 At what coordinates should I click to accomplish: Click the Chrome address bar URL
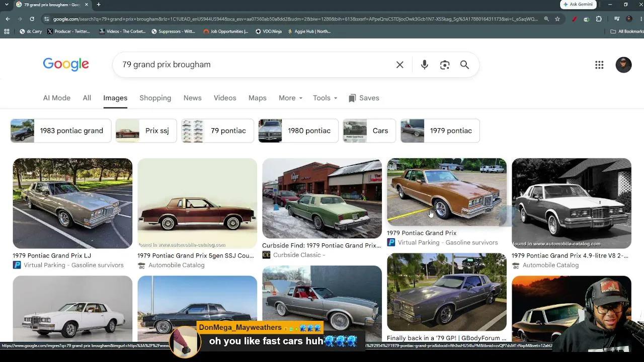295,19
